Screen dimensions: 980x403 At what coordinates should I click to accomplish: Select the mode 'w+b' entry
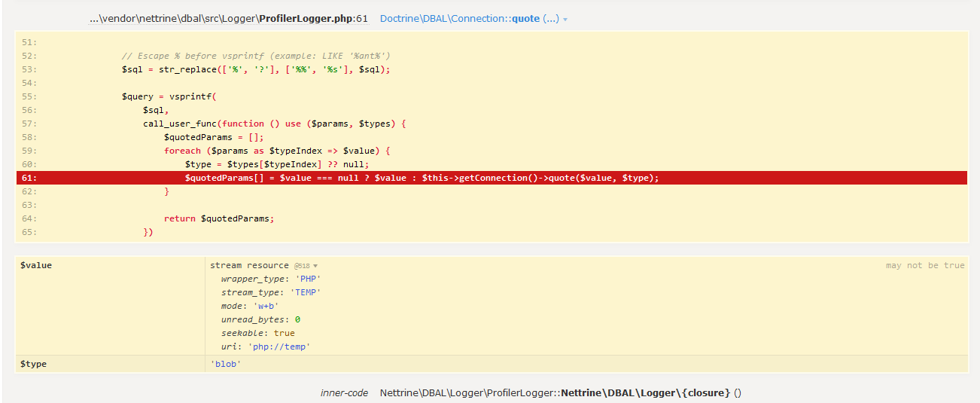[x=250, y=306]
